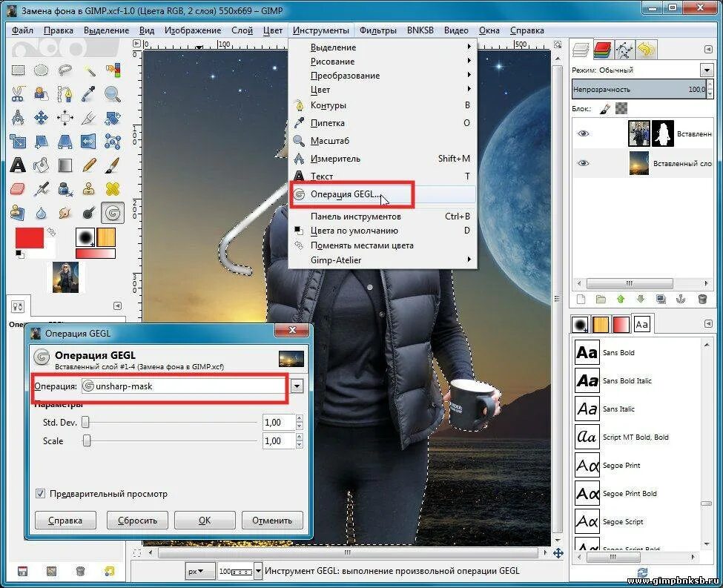Click the OK button in the GEGL dialog
This screenshot has height=588, width=723.
coord(205,521)
